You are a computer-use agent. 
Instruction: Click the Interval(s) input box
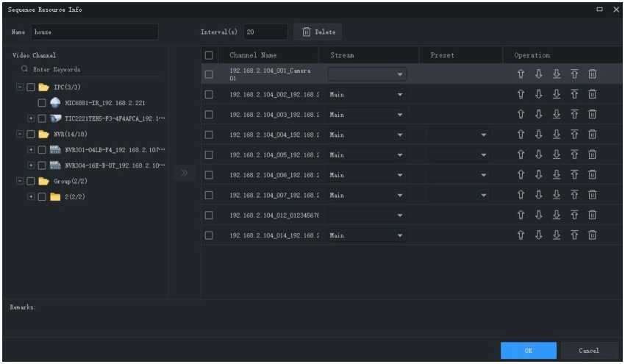click(265, 32)
